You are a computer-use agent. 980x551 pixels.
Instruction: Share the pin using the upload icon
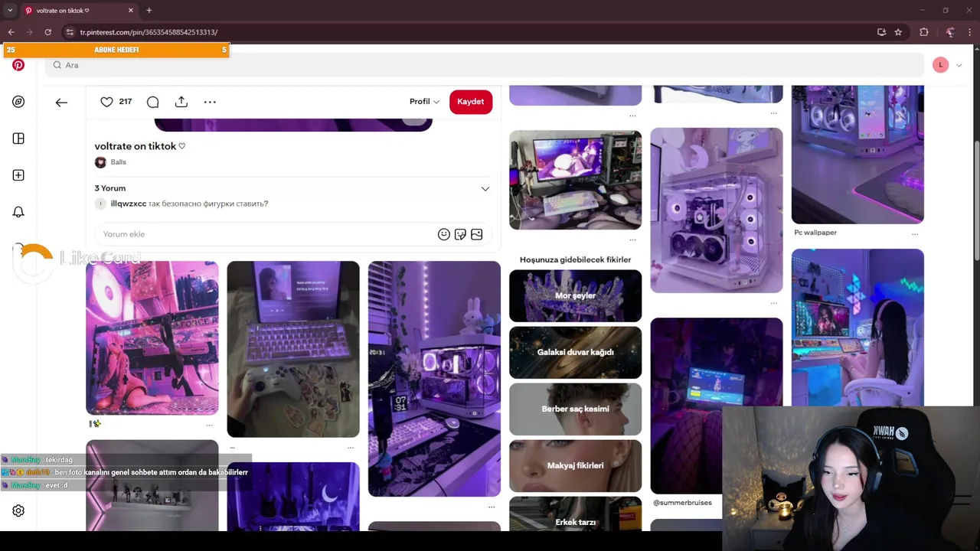[x=181, y=102]
